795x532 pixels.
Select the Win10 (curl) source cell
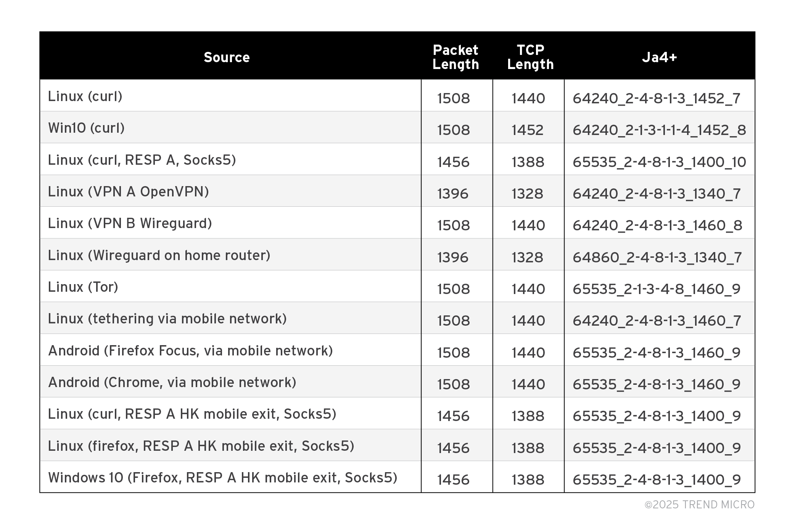pos(86,128)
